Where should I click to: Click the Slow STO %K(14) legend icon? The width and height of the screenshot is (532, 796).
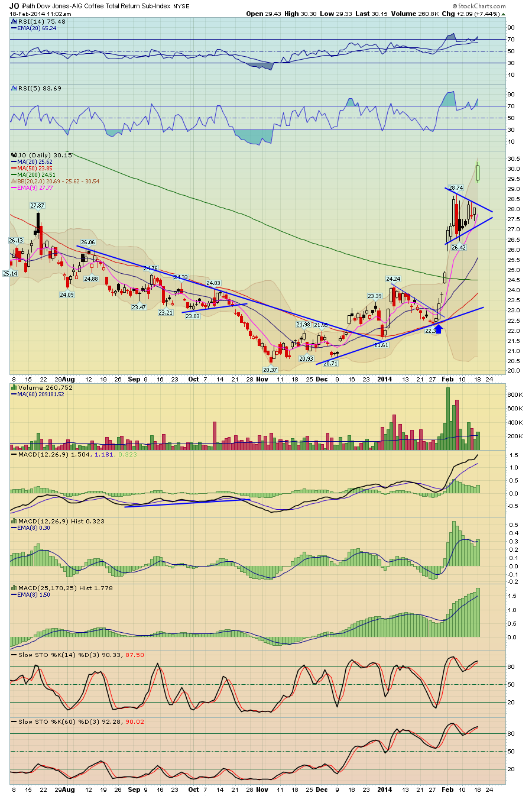pos(14,655)
